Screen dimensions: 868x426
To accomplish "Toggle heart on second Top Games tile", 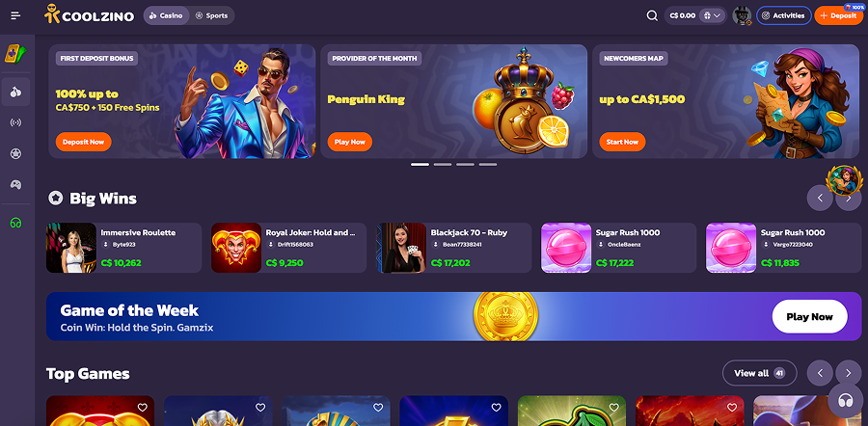I will point(260,408).
